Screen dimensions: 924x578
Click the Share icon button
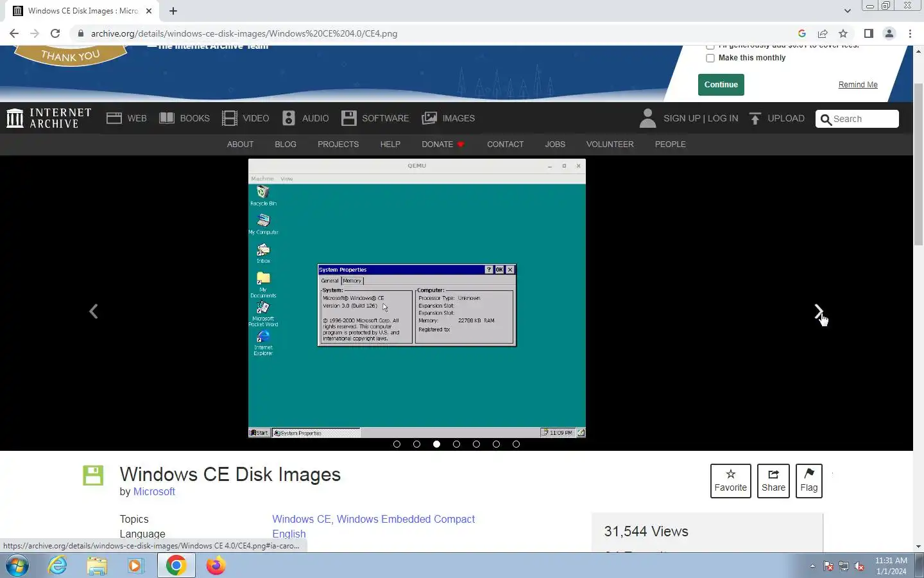pos(773,480)
